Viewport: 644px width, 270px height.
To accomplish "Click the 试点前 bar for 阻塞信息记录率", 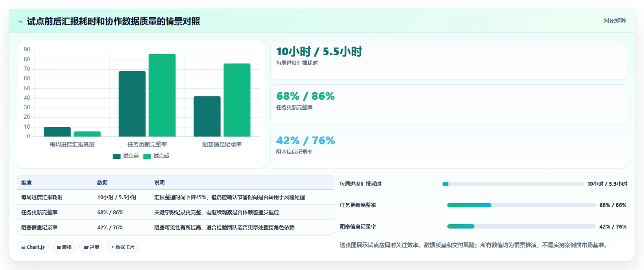I will click(207, 116).
